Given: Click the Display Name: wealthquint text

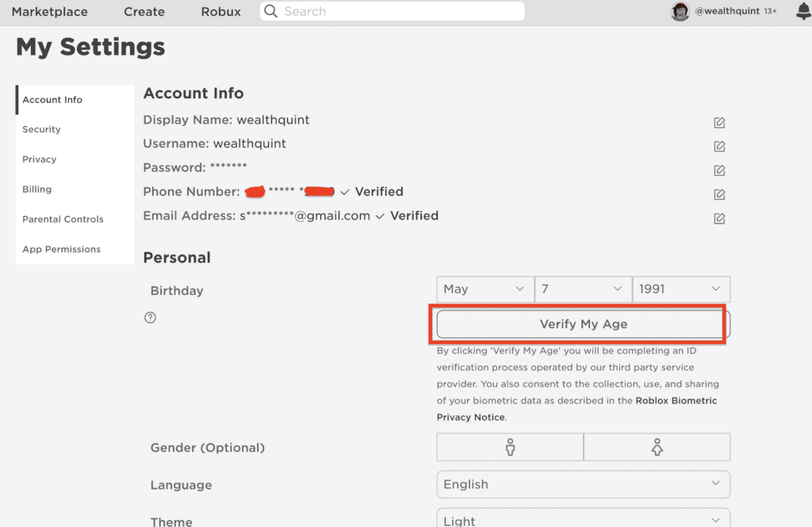Looking at the screenshot, I should point(226,120).
